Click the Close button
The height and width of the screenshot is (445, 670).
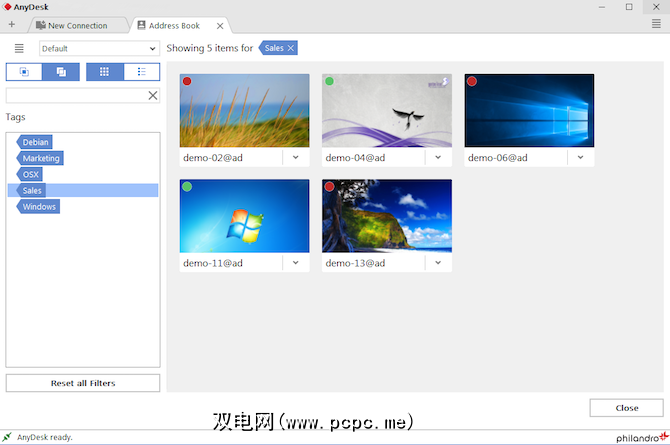(x=626, y=408)
